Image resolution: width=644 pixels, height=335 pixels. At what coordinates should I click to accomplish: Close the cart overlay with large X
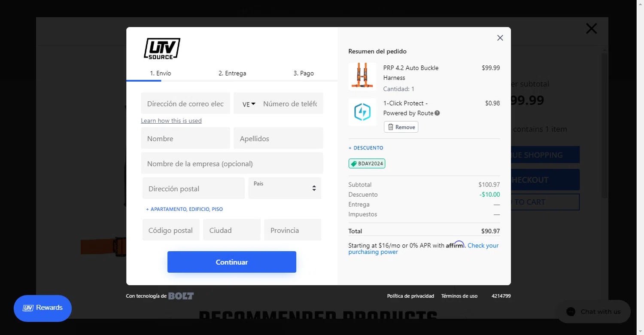coord(592,29)
